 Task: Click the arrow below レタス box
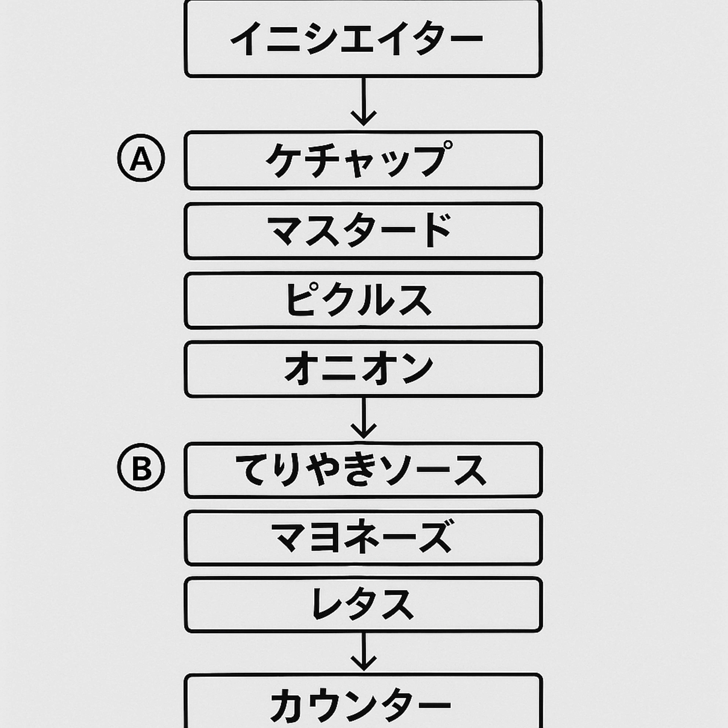(364, 652)
